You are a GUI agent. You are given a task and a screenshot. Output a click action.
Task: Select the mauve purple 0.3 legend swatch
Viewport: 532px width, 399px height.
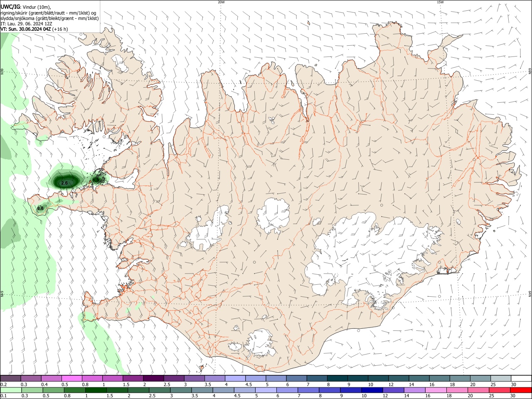coord(31,379)
